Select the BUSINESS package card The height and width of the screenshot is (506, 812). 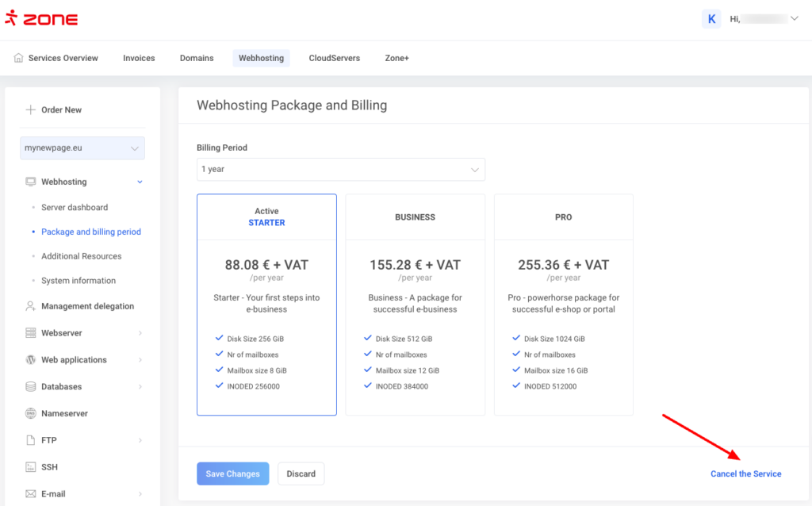[415, 305]
